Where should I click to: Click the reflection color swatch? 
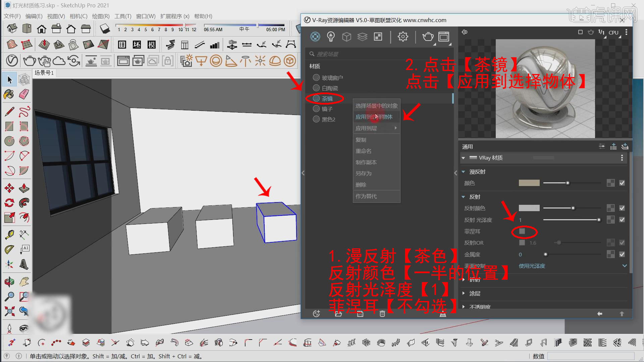pos(529,208)
